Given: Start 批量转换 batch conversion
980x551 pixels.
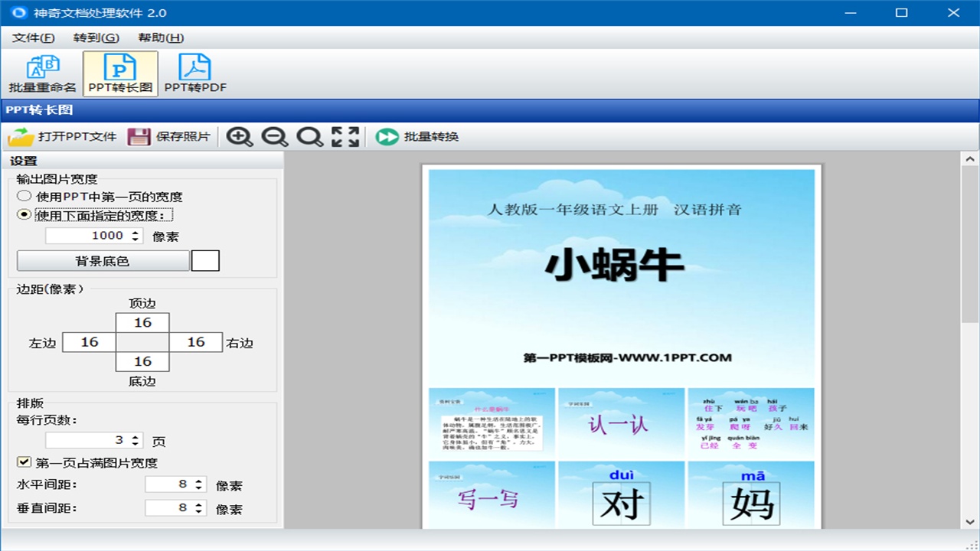Looking at the screenshot, I should click(x=407, y=137).
